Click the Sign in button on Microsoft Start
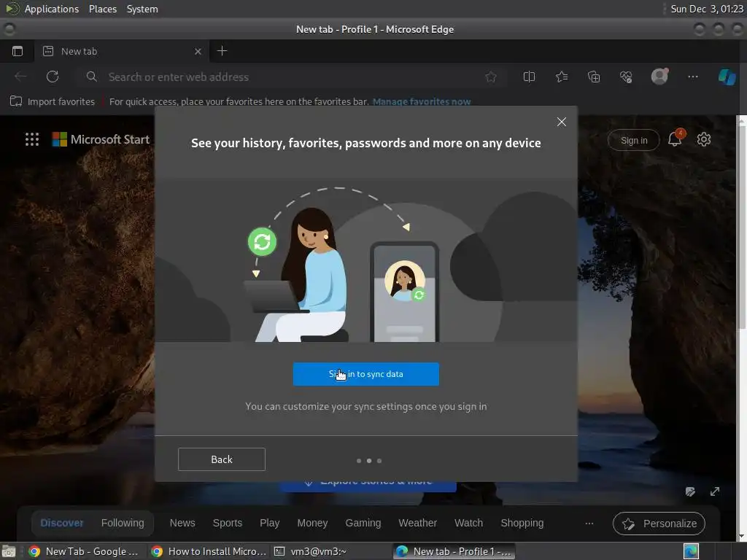This screenshot has height=560, width=747. click(634, 141)
